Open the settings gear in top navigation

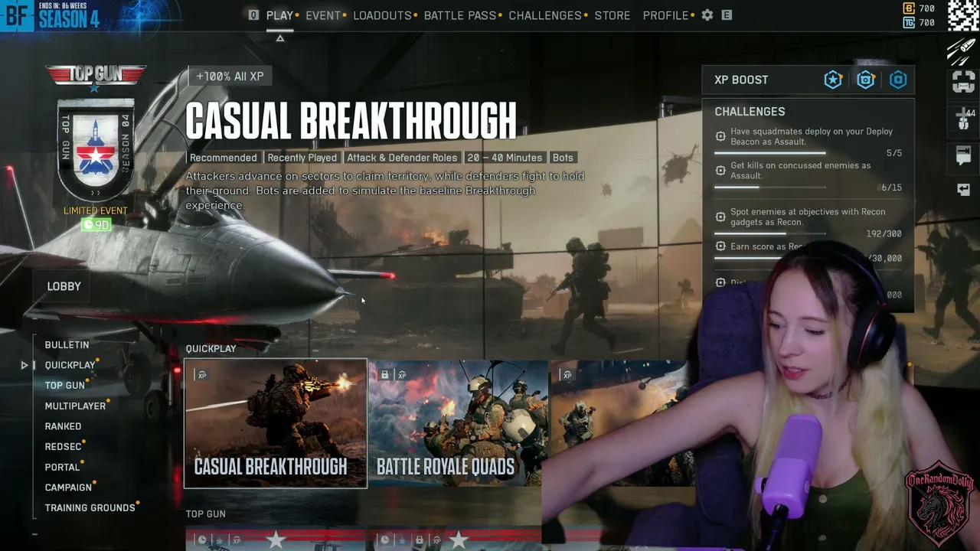[x=707, y=15]
